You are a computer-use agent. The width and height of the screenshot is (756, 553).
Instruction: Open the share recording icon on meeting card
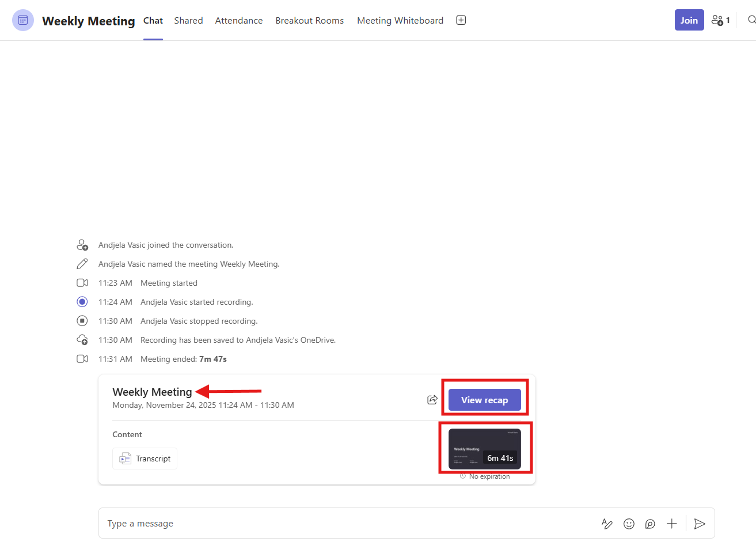[432, 400]
